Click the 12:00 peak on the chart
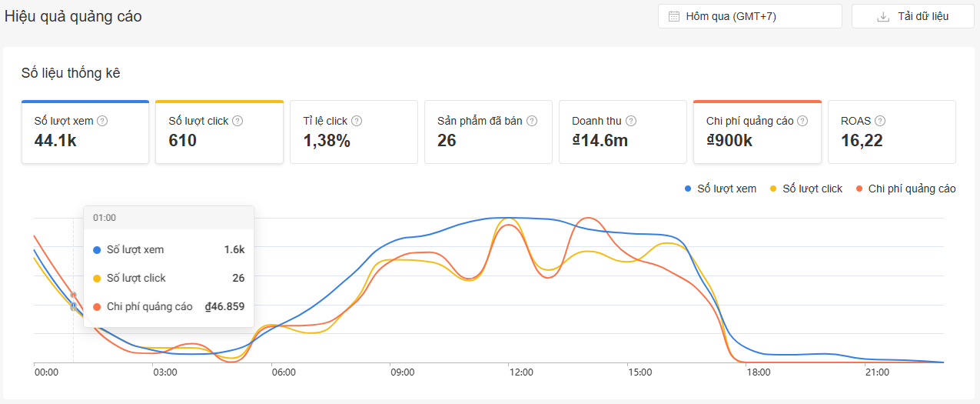The width and height of the screenshot is (980, 404). pos(509,219)
